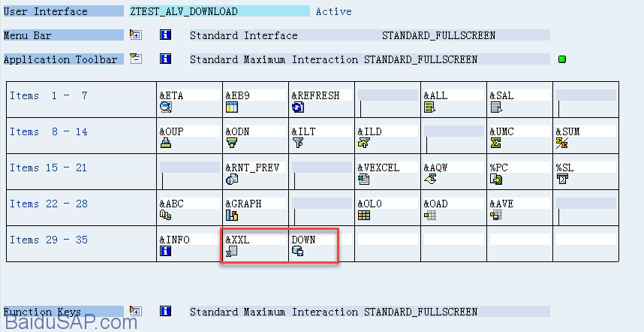Open info for the Menu Bar row
The image size is (644, 332).
(x=165, y=35)
